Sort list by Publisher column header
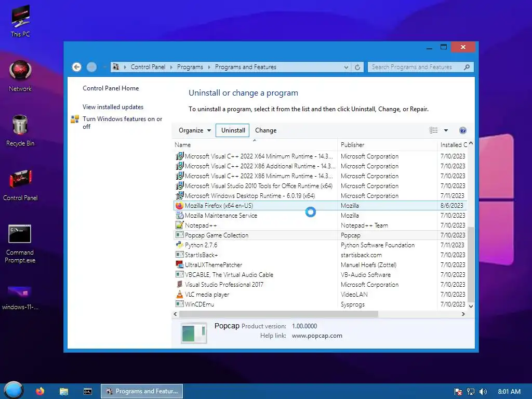The image size is (532, 399). (x=387, y=145)
